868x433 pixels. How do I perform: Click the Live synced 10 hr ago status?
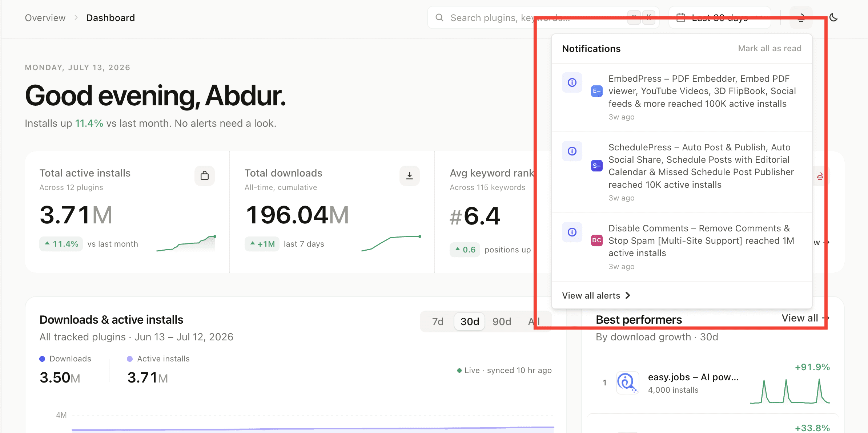[505, 371]
